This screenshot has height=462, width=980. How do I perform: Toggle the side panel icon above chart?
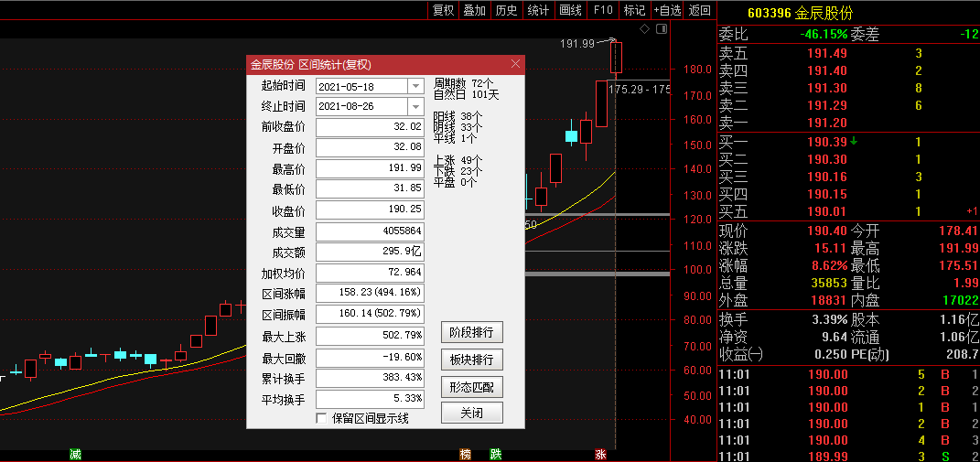coord(662,28)
